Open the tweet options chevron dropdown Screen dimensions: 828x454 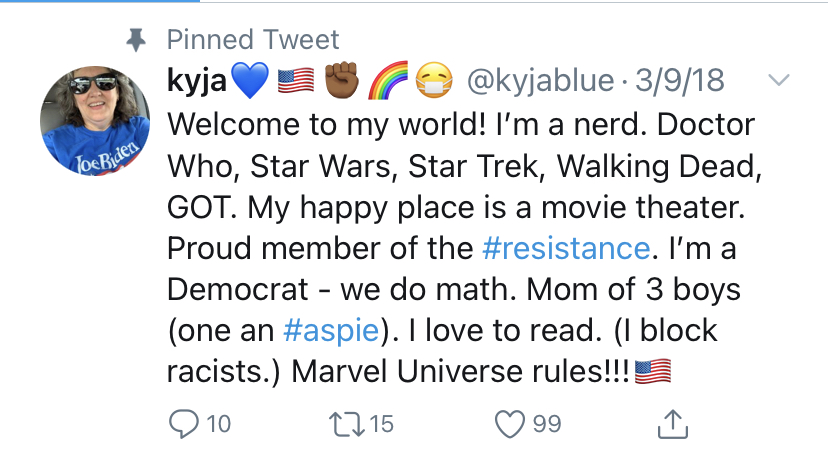pyautogui.click(x=778, y=80)
